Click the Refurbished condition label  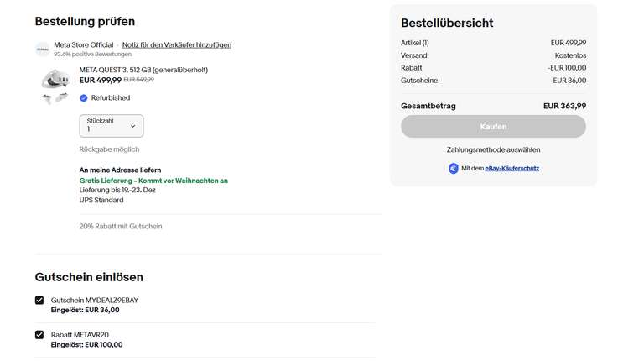(x=111, y=98)
